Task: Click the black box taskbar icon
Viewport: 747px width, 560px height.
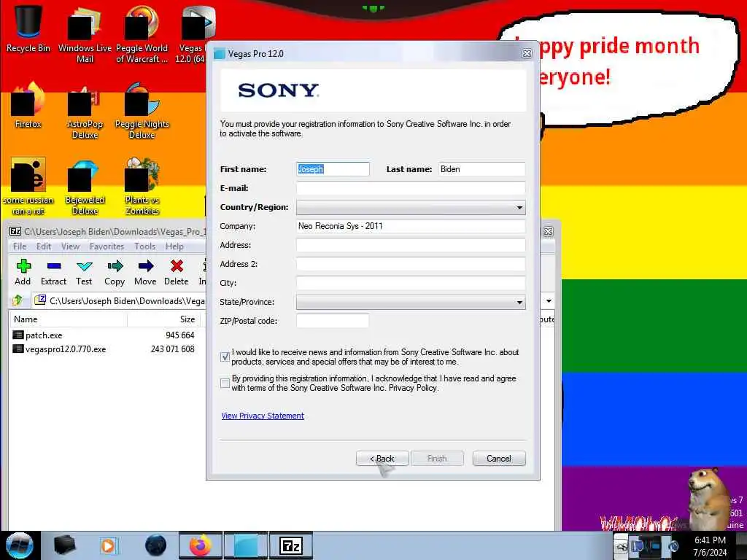Action: tap(64, 545)
